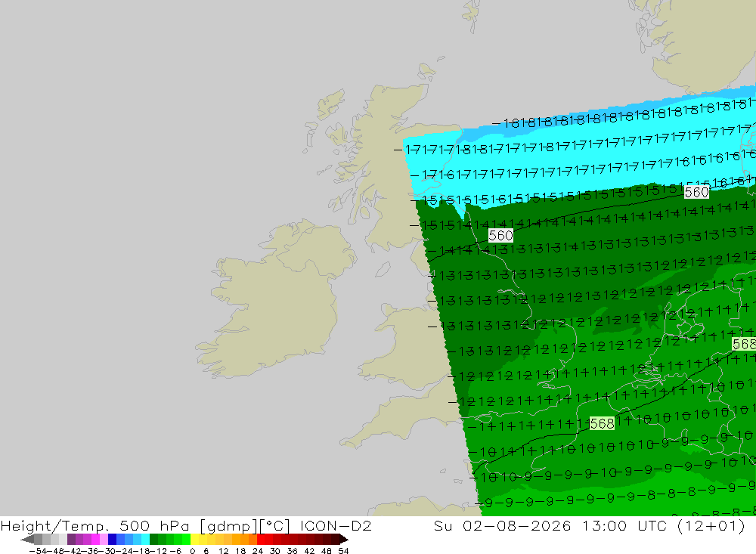This screenshot has height=554, width=756.
Task: Click the bright yellow swatch in the legend
Action: point(194,539)
